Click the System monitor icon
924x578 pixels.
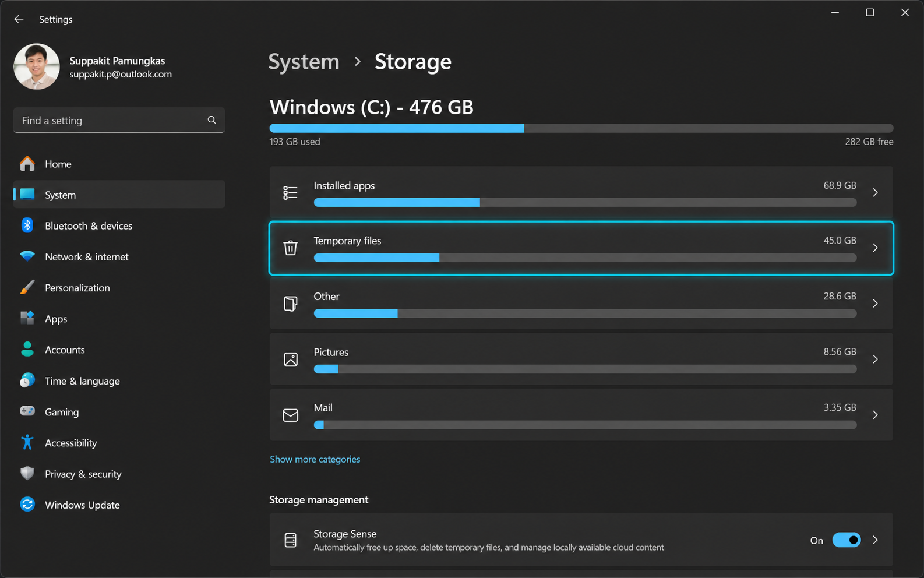click(x=27, y=195)
